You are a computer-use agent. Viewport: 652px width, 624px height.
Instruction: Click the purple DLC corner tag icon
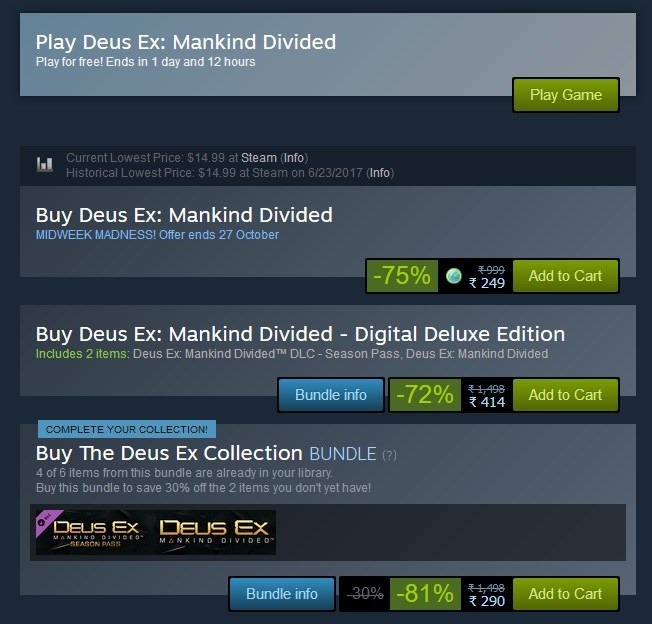pos(45,520)
